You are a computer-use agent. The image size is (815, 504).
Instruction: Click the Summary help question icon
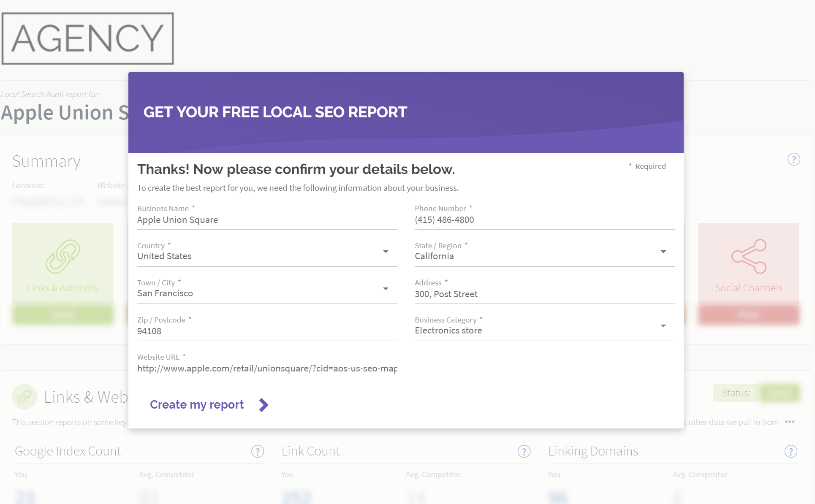pyautogui.click(x=793, y=160)
